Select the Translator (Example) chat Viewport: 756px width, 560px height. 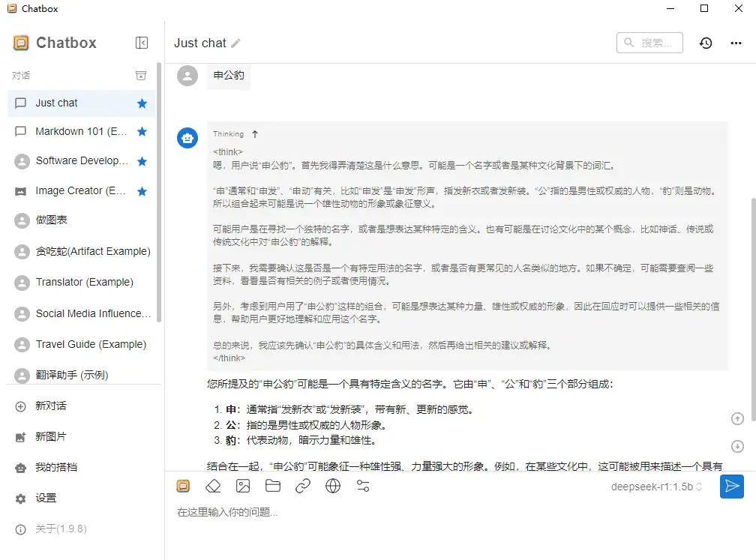(x=81, y=282)
